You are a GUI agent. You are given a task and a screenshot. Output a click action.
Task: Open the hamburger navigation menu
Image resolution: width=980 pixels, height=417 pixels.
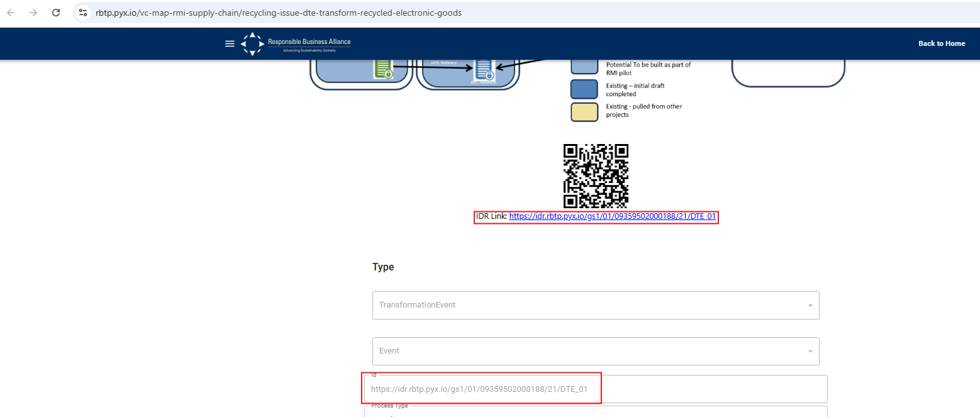230,43
